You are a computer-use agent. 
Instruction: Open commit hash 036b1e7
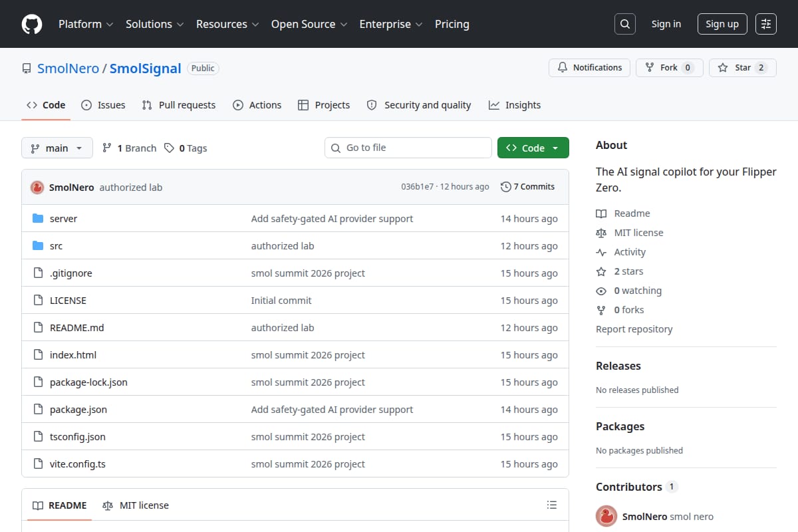click(417, 187)
